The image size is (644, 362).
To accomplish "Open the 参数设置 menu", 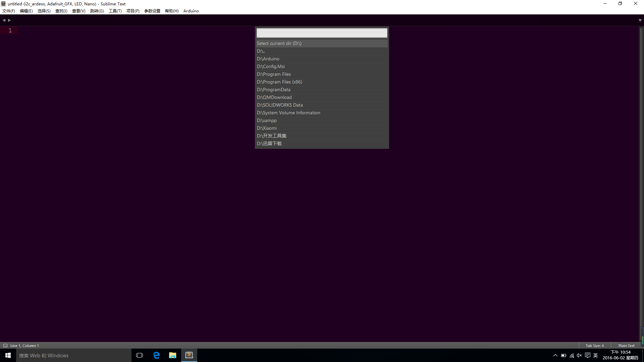I will [152, 11].
